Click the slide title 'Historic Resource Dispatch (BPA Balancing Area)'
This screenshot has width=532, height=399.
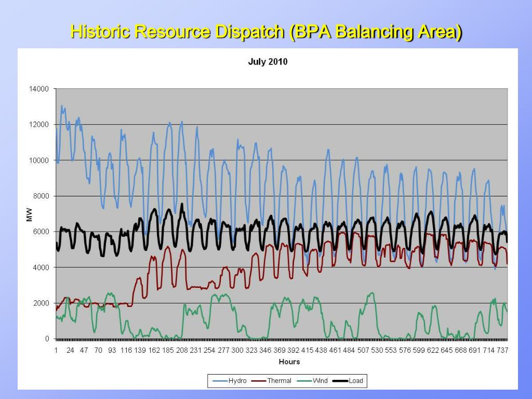pos(267,32)
